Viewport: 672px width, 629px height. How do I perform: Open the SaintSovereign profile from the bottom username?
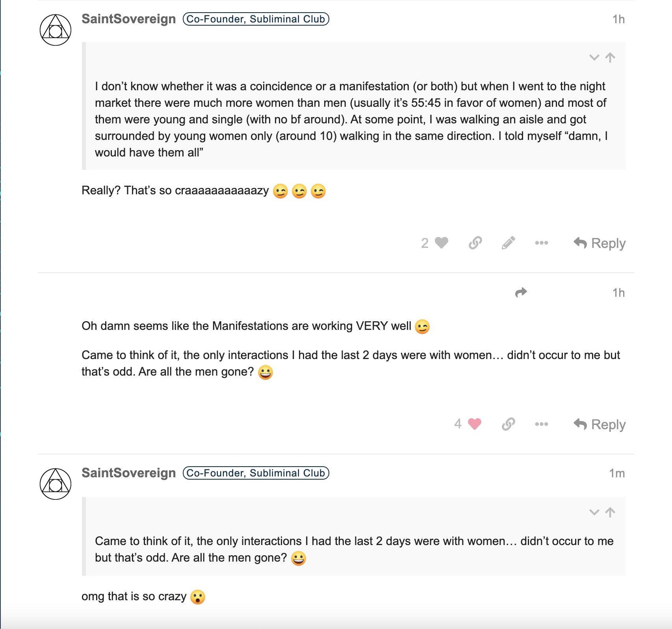tap(129, 473)
